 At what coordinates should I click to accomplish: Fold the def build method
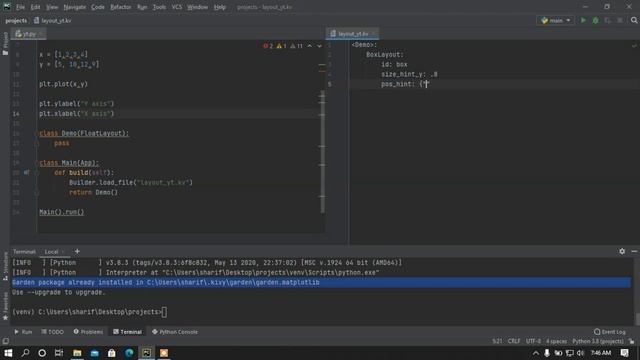(x=37, y=173)
